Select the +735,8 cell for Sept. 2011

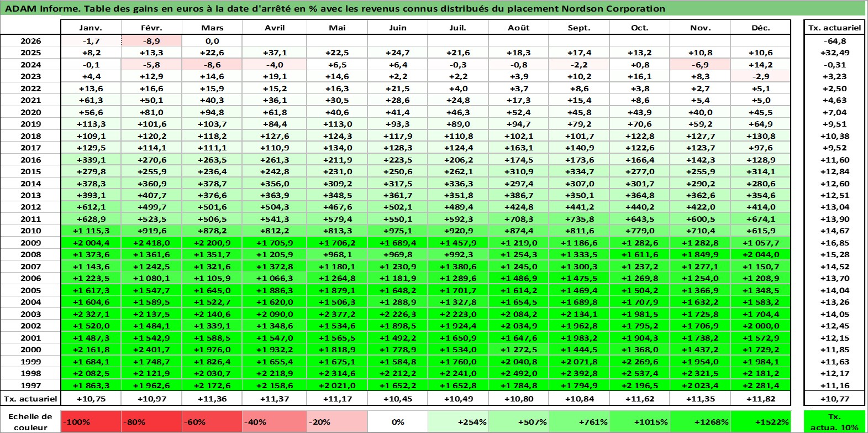pos(579,219)
